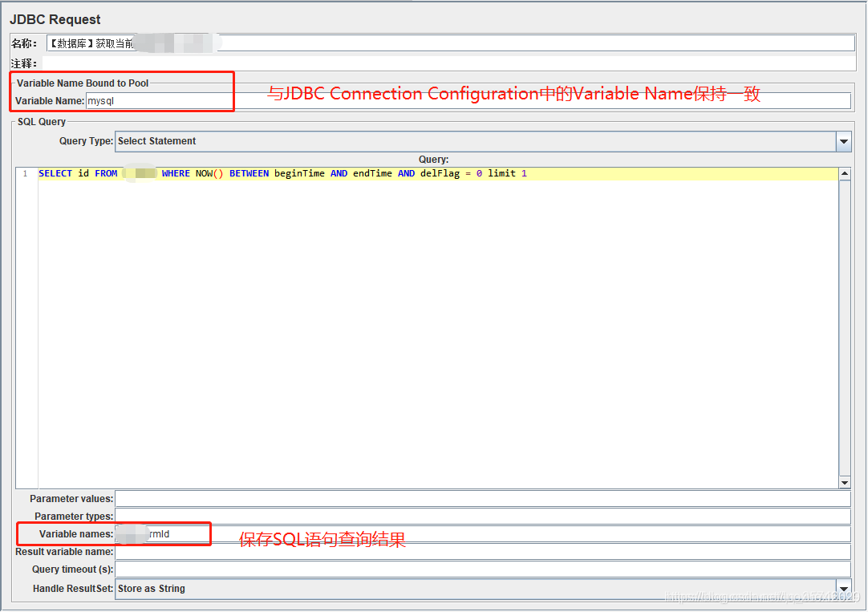Click the Variable names input field

pos(483,534)
